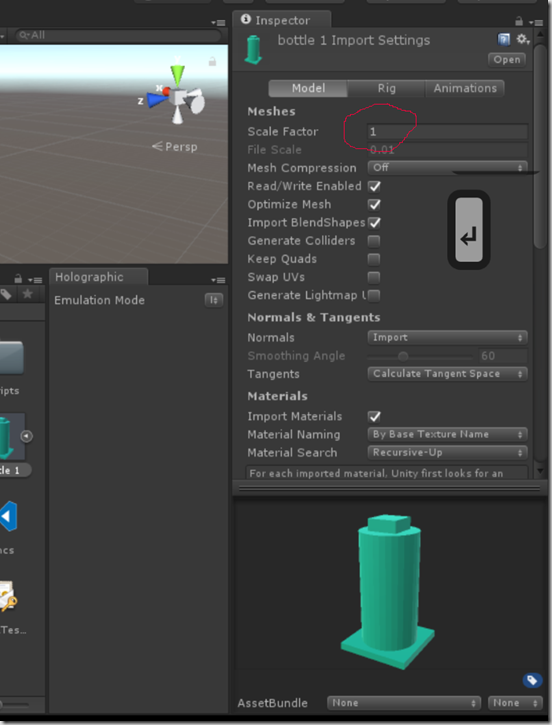The width and height of the screenshot is (552, 725).
Task: Select the gray folder asset
Action: click(11, 357)
